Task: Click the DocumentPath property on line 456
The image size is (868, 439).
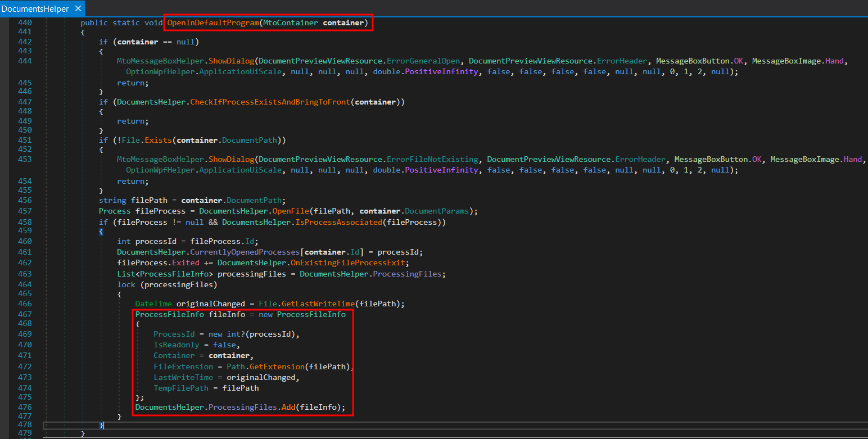Action: coord(253,200)
